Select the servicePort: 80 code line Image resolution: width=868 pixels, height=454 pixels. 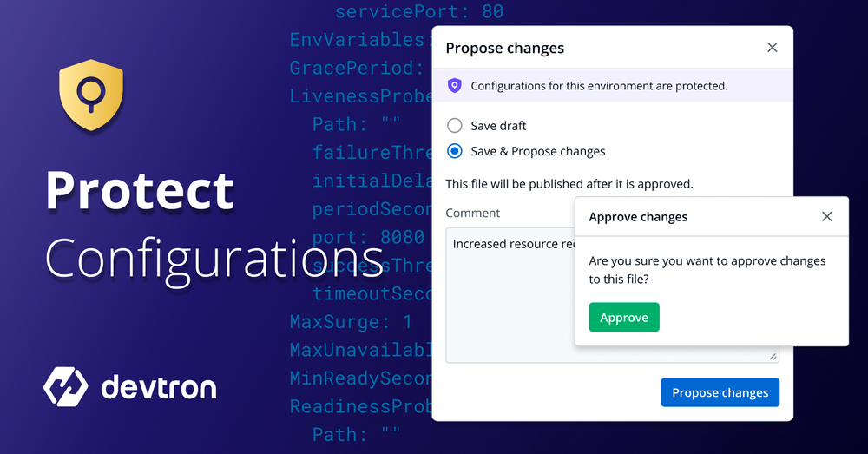click(x=418, y=12)
